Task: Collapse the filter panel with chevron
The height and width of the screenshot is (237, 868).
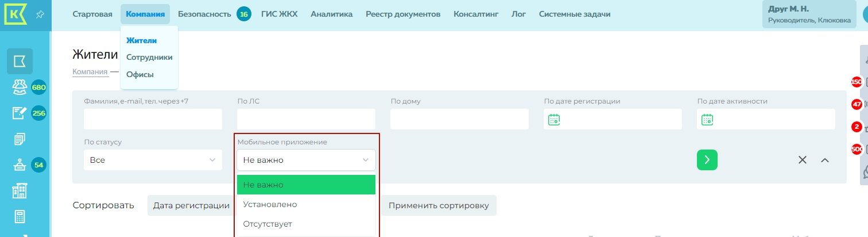Action: pos(825,160)
